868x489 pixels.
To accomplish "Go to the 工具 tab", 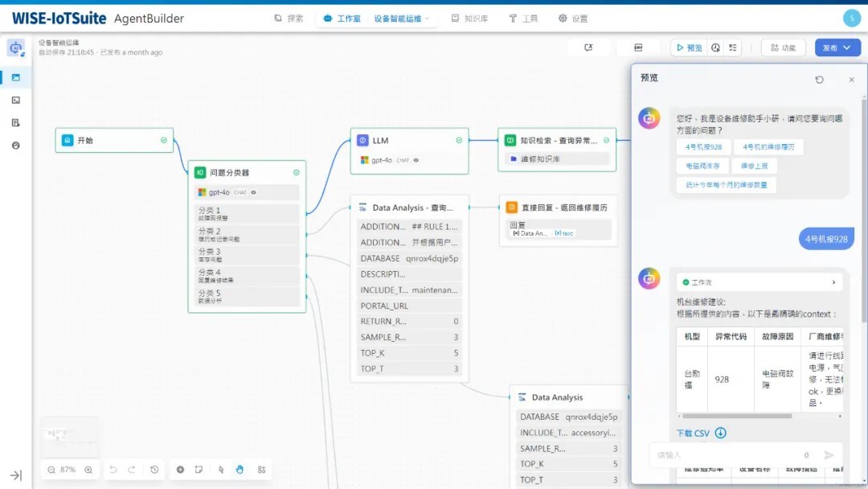I will click(523, 18).
